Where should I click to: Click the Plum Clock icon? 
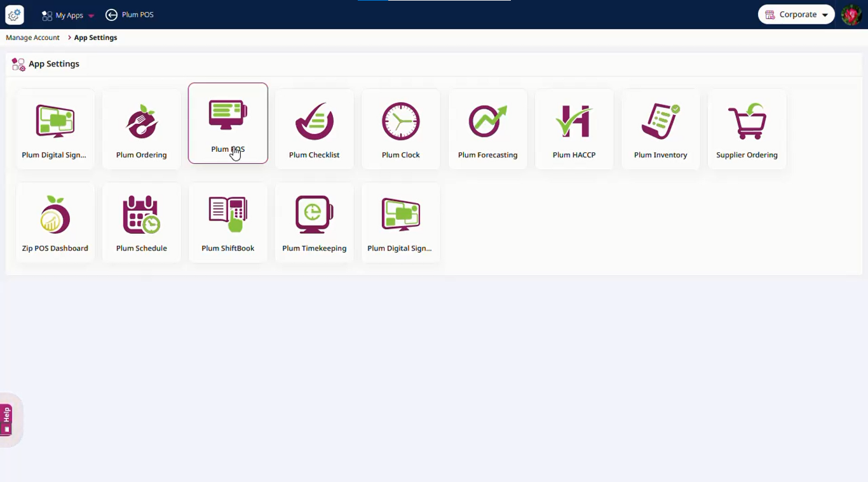pos(401,121)
